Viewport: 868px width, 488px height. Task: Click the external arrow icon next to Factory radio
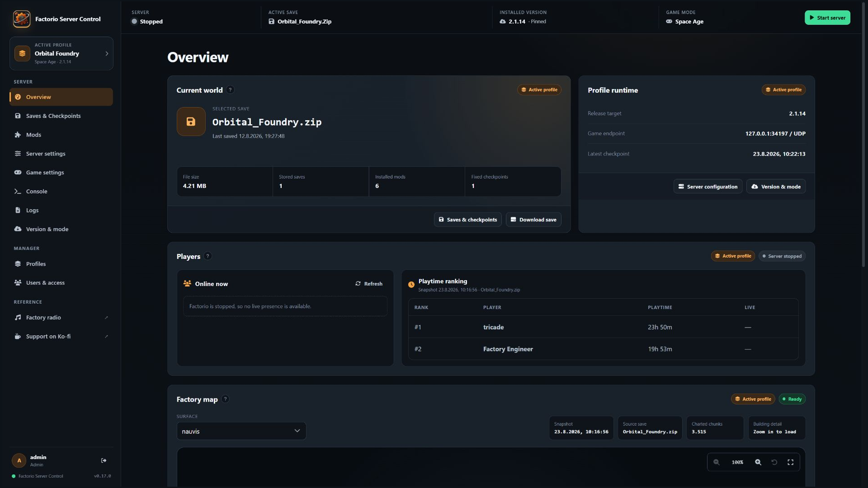point(106,318)
